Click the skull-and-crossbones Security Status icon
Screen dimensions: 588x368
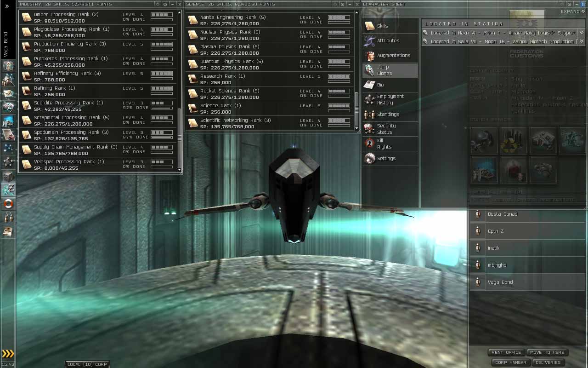(x=370, y=129)
